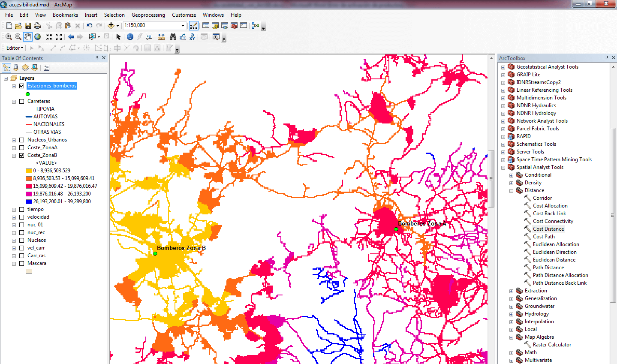Open the Find binoculars tool
The width and height of the screenshot is (617, 364).
[173, 37]
